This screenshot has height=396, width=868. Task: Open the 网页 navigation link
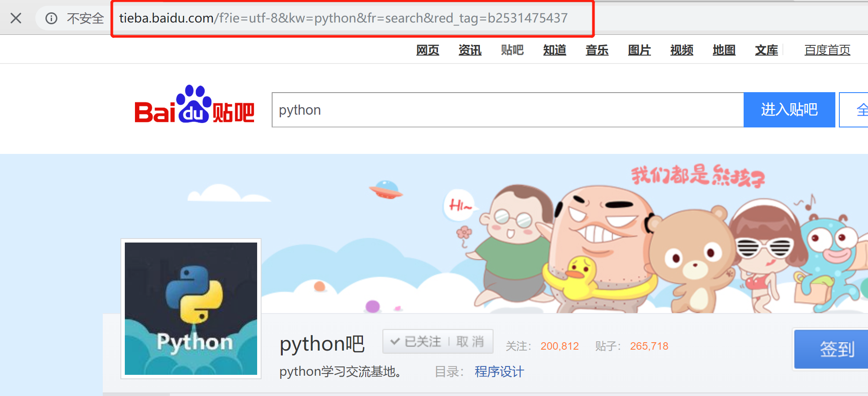tap(428, 50)
